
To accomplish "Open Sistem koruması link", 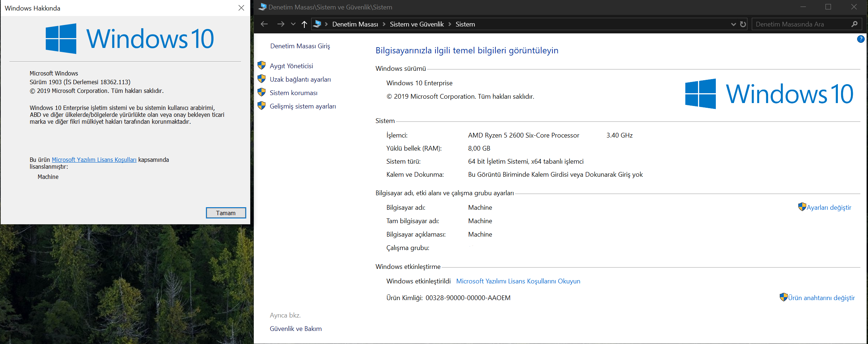I will click(293, 93).
